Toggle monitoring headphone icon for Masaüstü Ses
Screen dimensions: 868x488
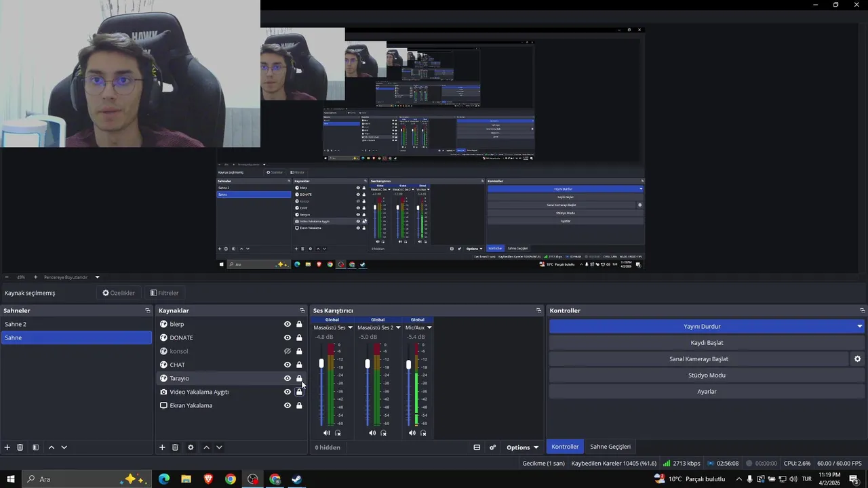point(338,433)
